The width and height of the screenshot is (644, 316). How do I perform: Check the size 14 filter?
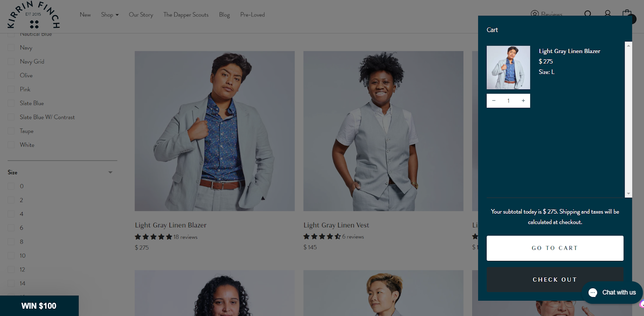pyautogui.click(x=11, y=283)
